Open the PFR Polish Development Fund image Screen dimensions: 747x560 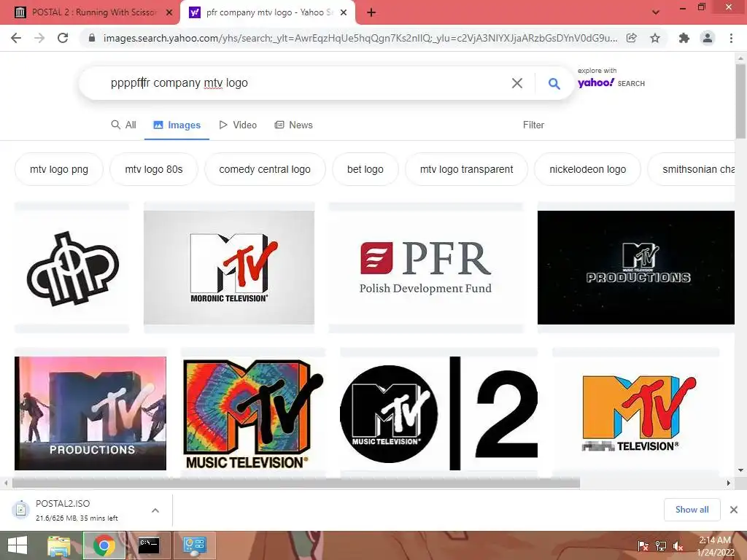426,268
